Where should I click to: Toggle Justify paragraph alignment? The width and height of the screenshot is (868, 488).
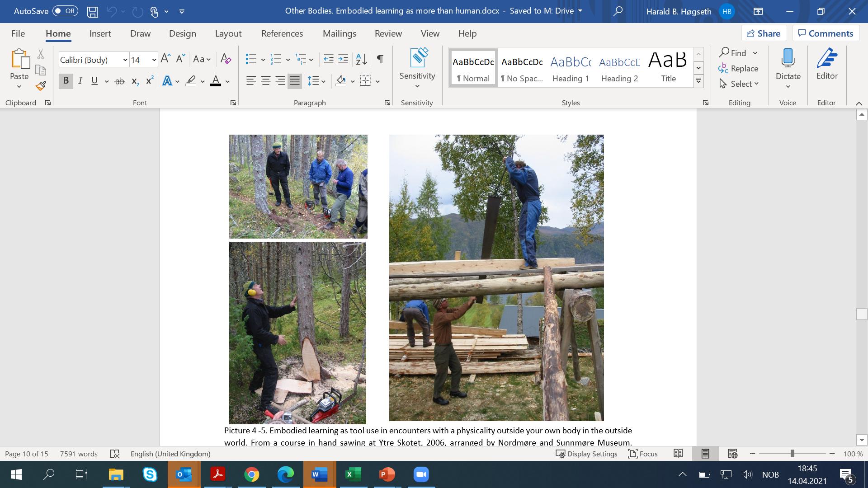pyautogui.click(x=295, y=81)
